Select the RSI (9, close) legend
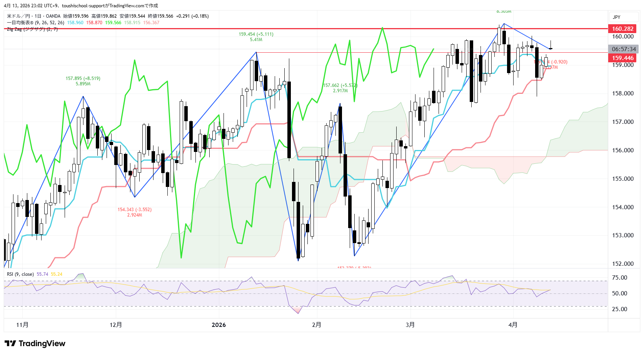 (20, 274)
